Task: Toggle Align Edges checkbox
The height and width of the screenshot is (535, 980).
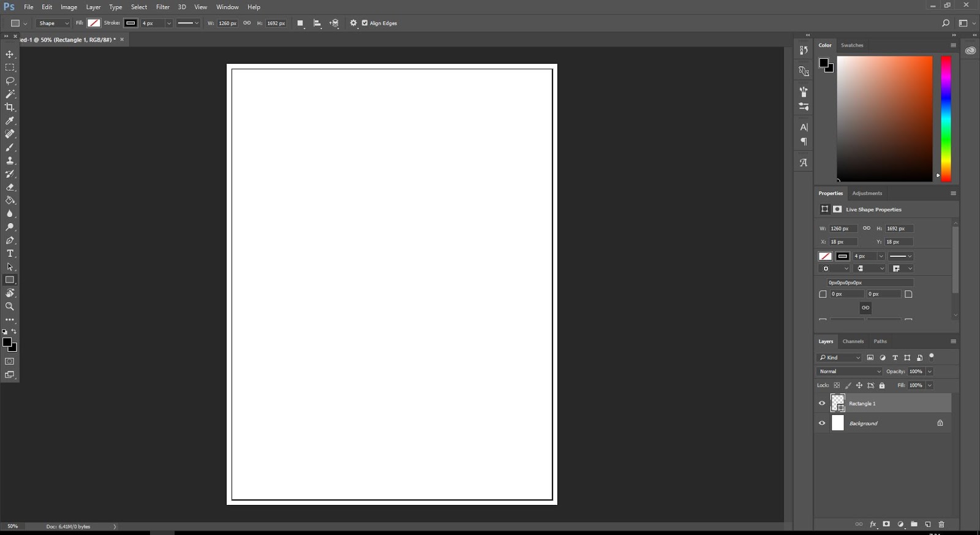Action: [364, 23]
